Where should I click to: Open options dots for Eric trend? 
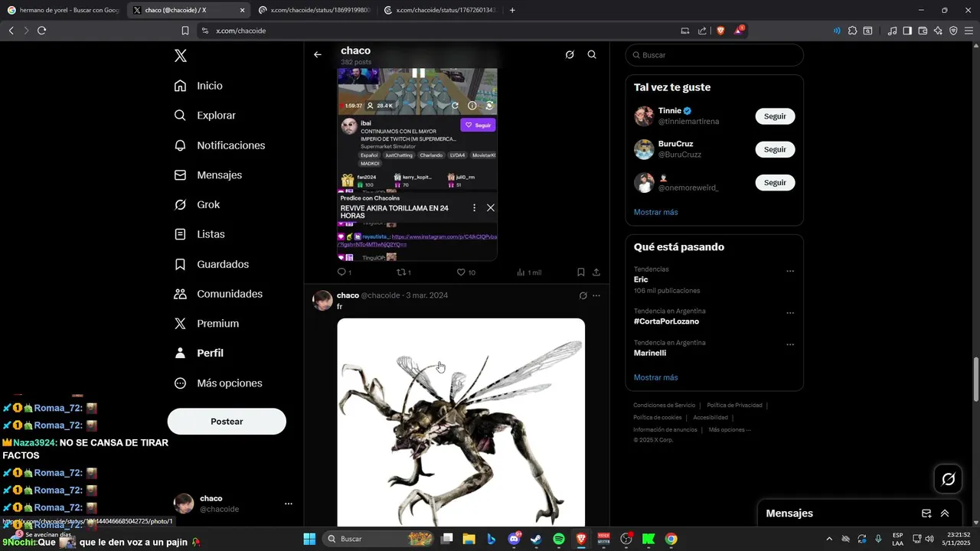(x=790, y=271)
